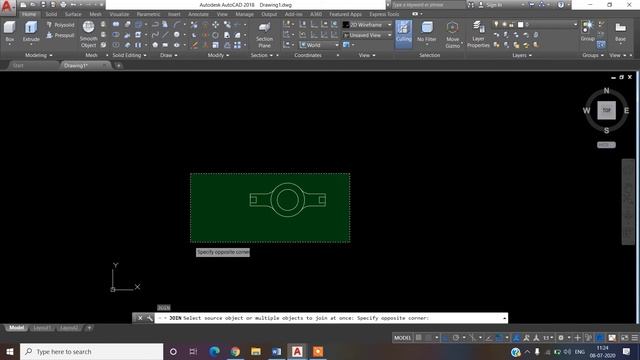
Task: Open the AutoCAD application menu
Action: (7, 7)
